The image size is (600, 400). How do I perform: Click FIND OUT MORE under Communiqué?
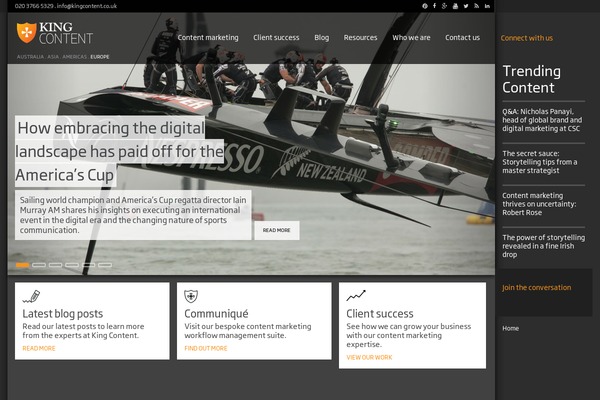[205, 348]
